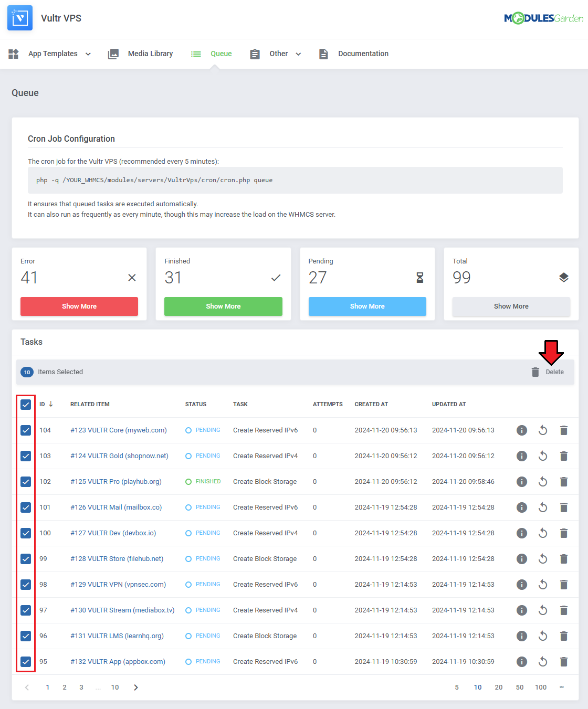Go to next page of tasks
The image size is (588, 709).
pyautogui.click(x=136, y=687)
